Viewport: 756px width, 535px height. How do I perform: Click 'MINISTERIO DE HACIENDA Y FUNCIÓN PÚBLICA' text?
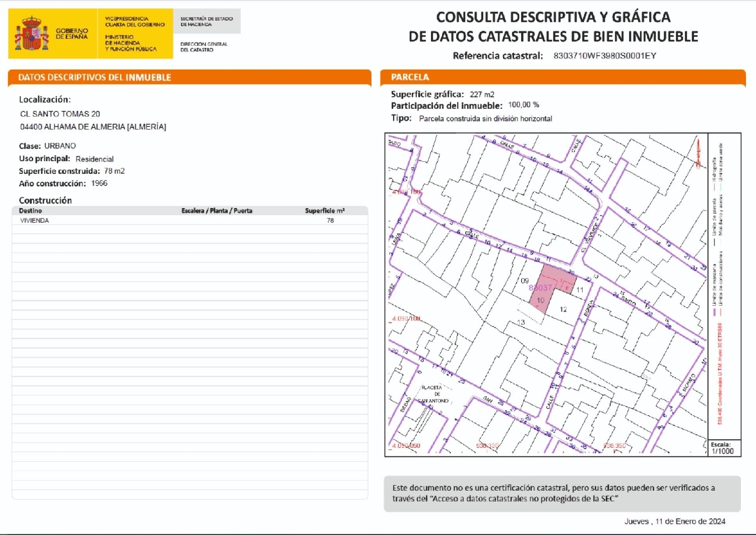(x=131, y=43)
